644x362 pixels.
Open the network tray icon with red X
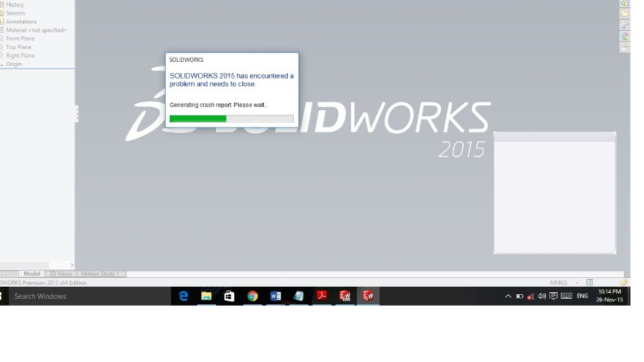pyautogui.click(x=531, y=296)
